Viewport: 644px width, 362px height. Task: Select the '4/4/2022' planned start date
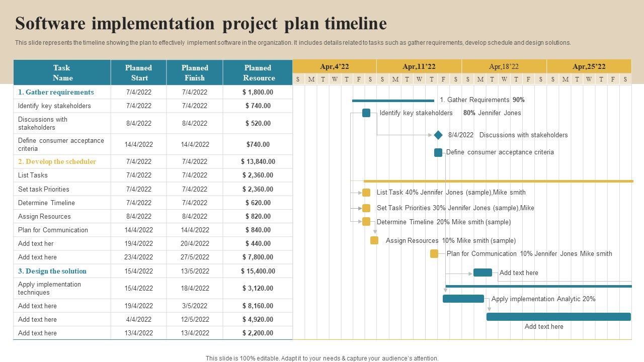[139, 319]
